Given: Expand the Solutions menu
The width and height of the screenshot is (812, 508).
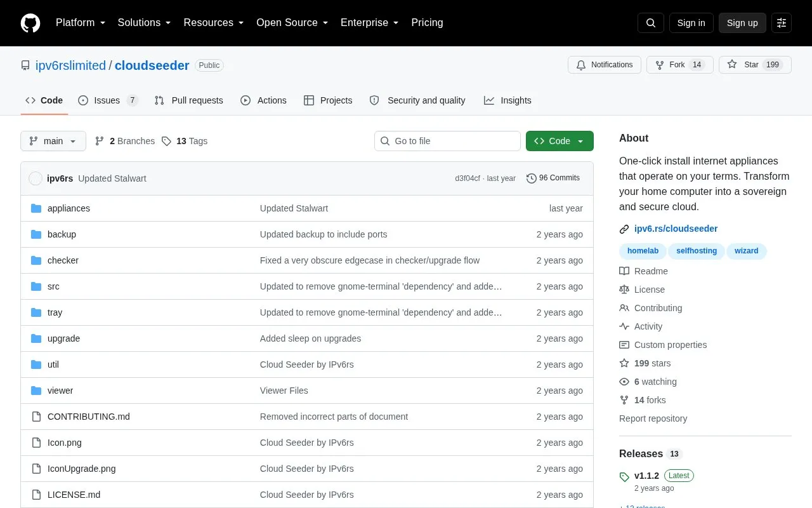Looking at the screenshot, I should (x=144, y=23).
